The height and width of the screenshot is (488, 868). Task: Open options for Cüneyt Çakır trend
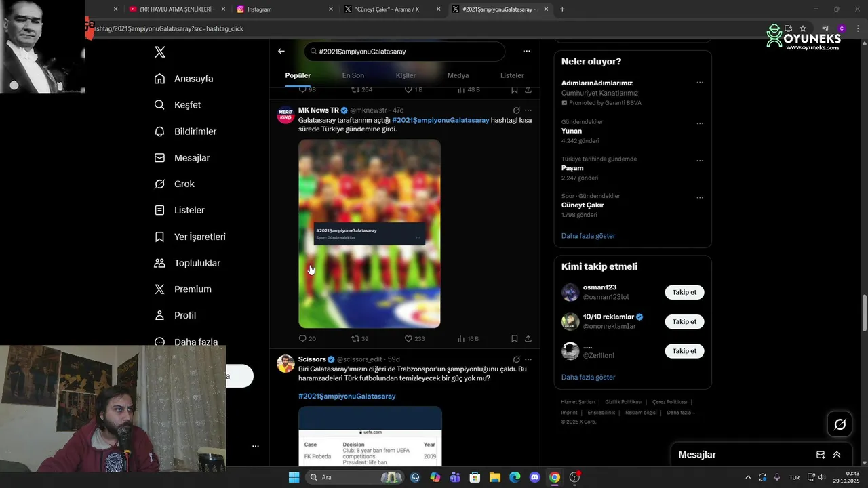(x=700, y=198)
